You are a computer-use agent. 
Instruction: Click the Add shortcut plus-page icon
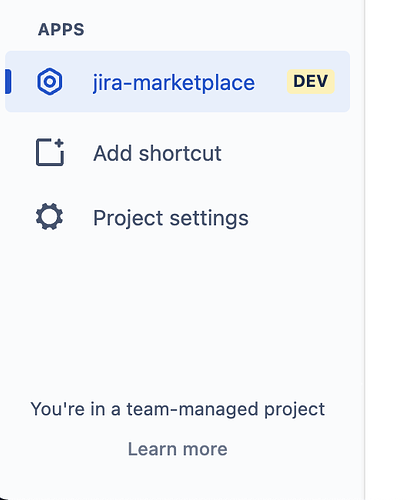click(50, 152)
